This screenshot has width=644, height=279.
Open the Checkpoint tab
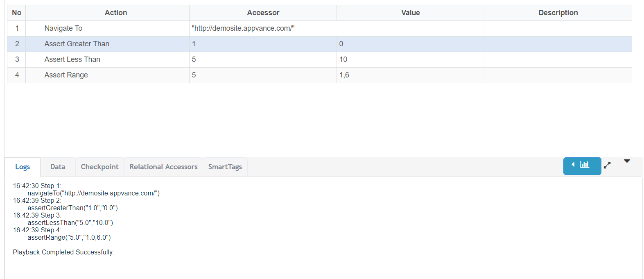click(x=99, y=167)
